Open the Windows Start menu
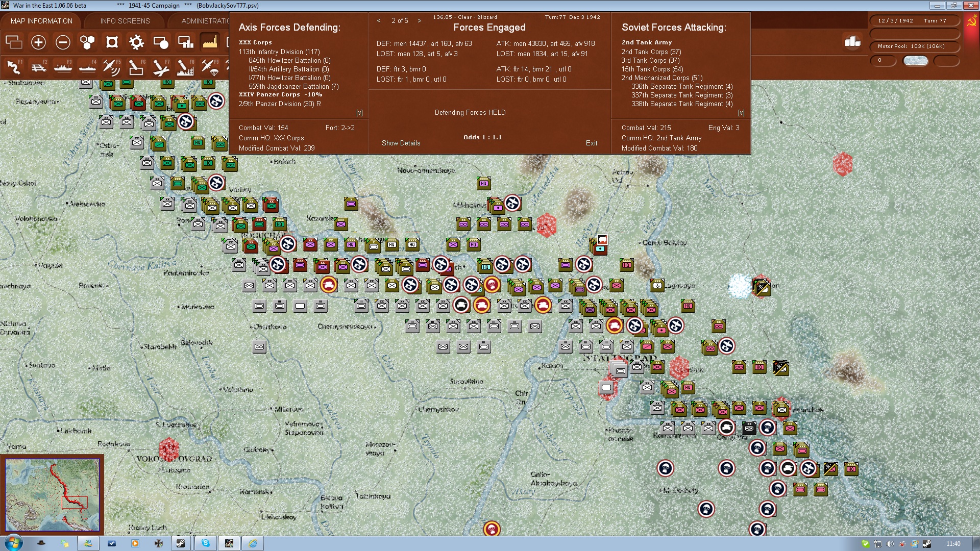 (14, 543)
